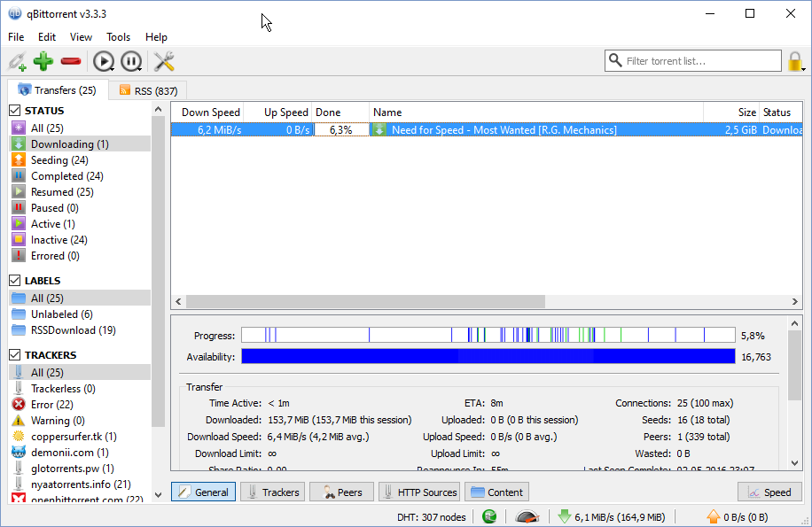
Task: Click the torrent pieces Progress bar
Action: click(488, 335)
